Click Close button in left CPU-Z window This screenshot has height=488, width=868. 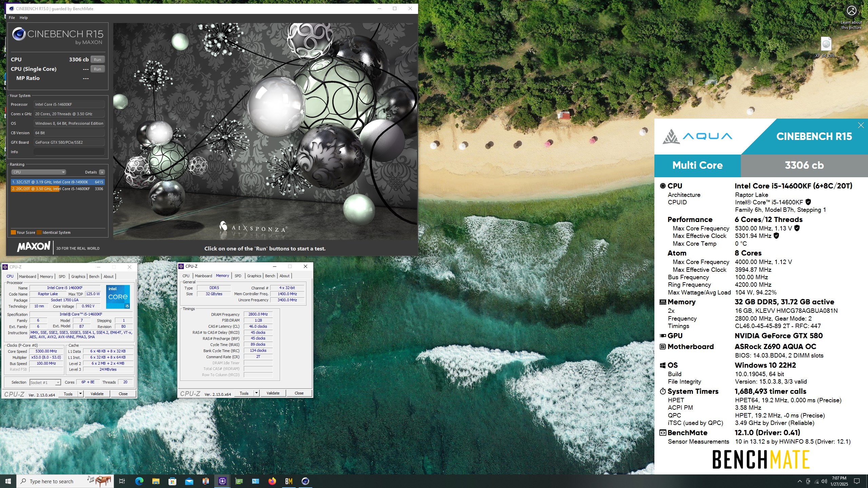tap(123, 394)
